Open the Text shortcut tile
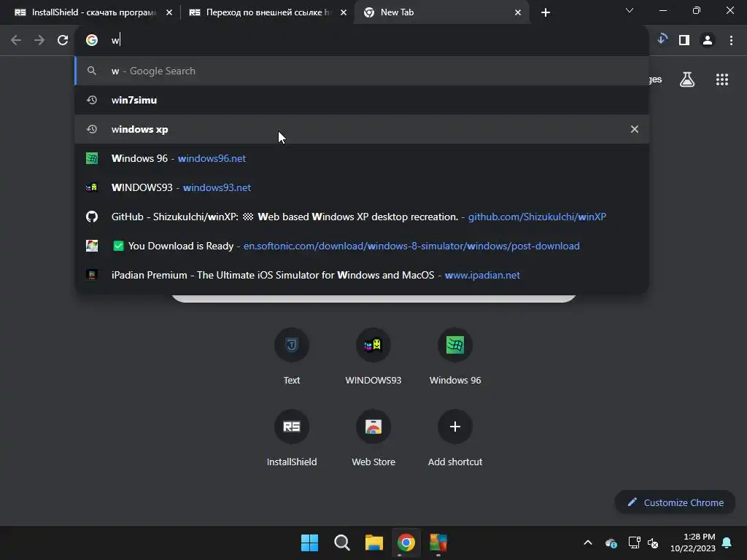Screen dimensions: 747x560 pos(292,356)
